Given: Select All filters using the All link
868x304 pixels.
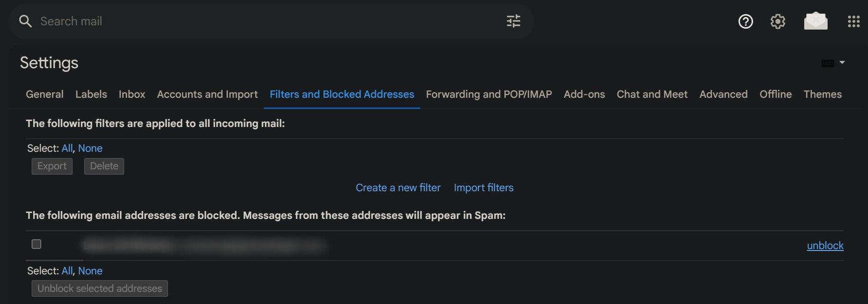Looking at the screenshot, I should click(67, 148).
